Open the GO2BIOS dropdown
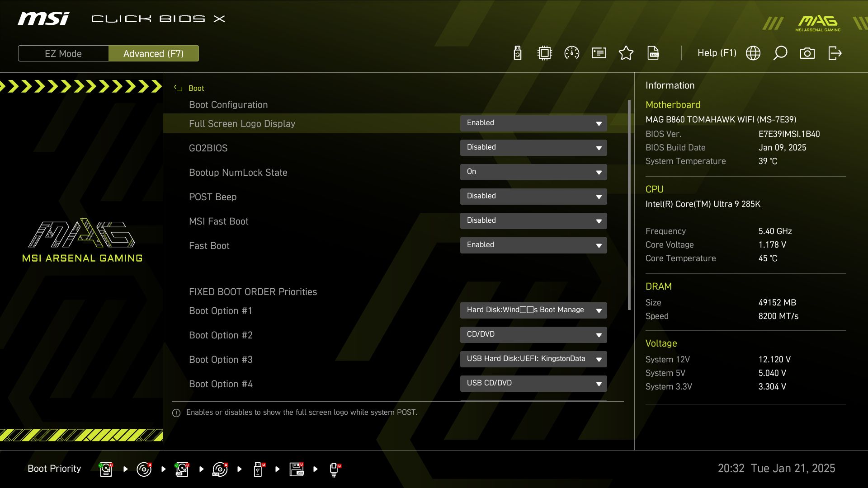Image resolution: width=868 pixels, height=488 pixels. tap(533, 148)
